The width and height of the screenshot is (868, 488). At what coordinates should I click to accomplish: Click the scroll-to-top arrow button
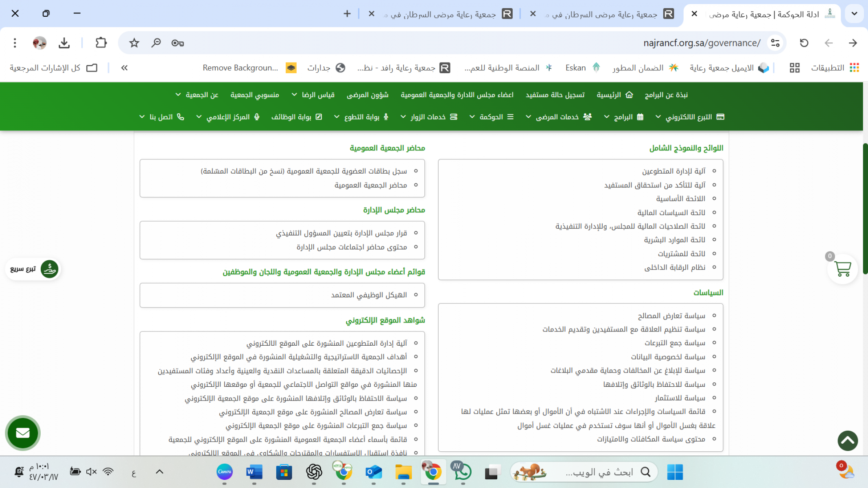(x=848, y=441)
